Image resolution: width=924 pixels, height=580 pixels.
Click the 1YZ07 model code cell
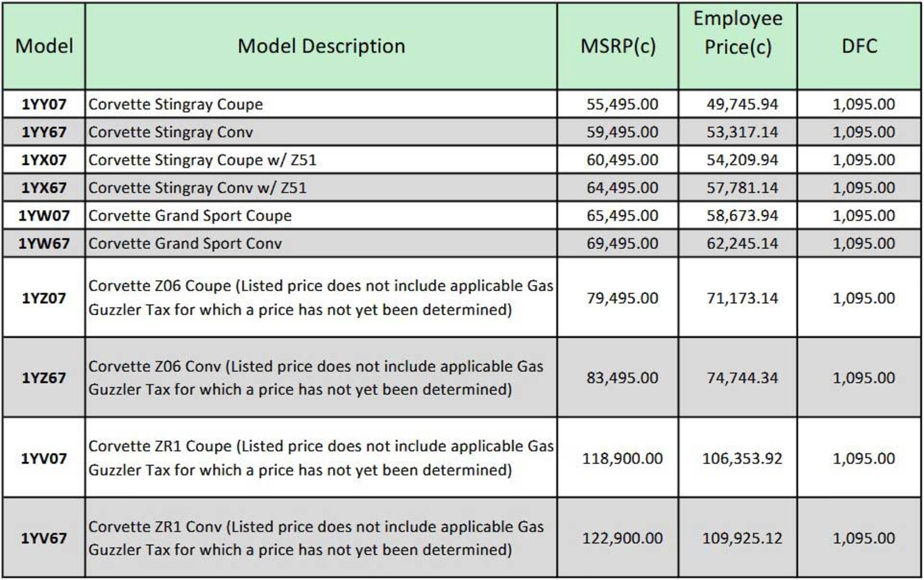point(44,298)
